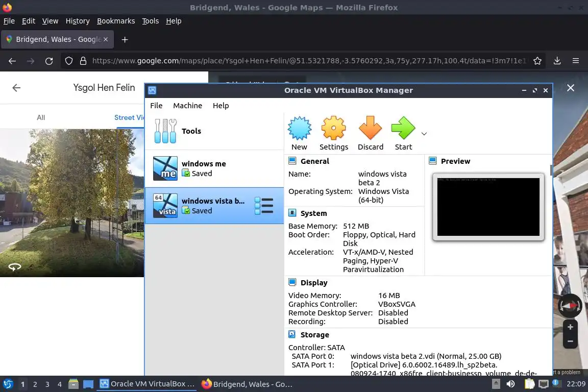The height and width of the screenshot is (392, 588).
Task: Click the Storage section header
Action: pyautogui.click(x=314, y=335)
